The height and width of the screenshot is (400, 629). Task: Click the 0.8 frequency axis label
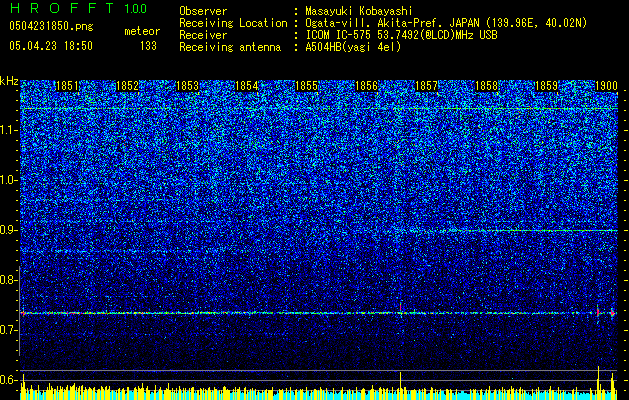pos(9,280)
